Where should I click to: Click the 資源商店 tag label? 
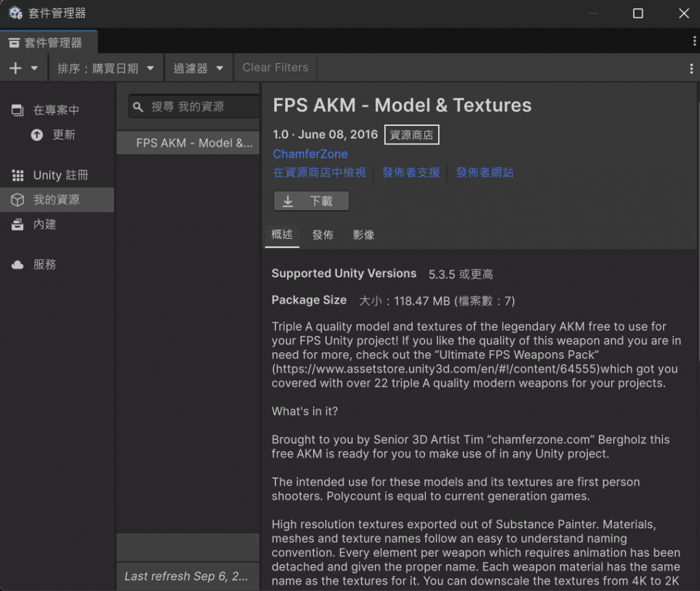412,135
